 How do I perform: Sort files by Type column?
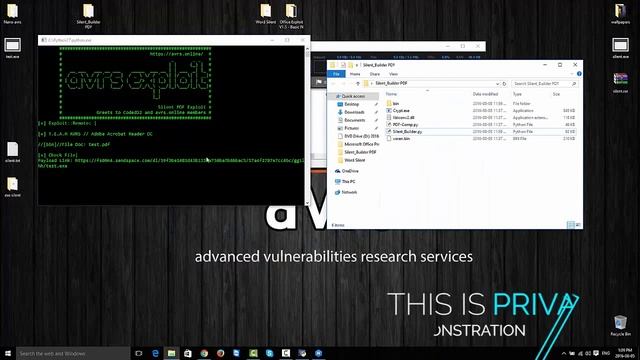pos(517,94)
